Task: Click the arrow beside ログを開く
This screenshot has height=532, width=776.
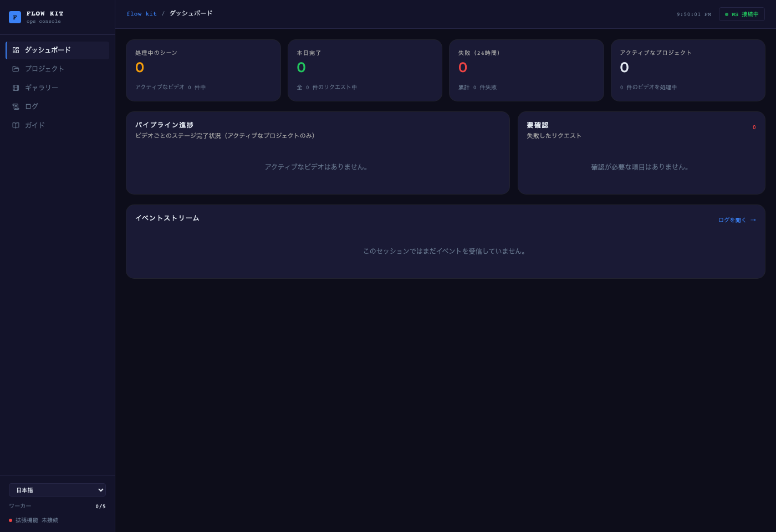Action: (753, 220)
